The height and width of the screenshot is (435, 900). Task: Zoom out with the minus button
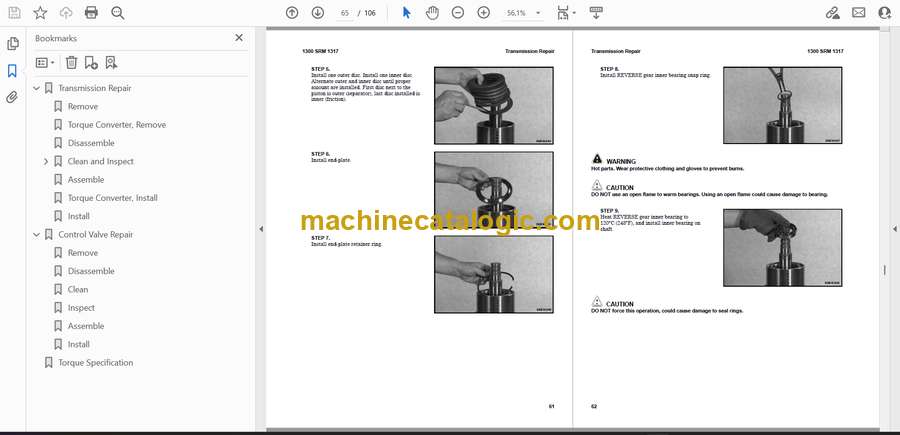457,13
